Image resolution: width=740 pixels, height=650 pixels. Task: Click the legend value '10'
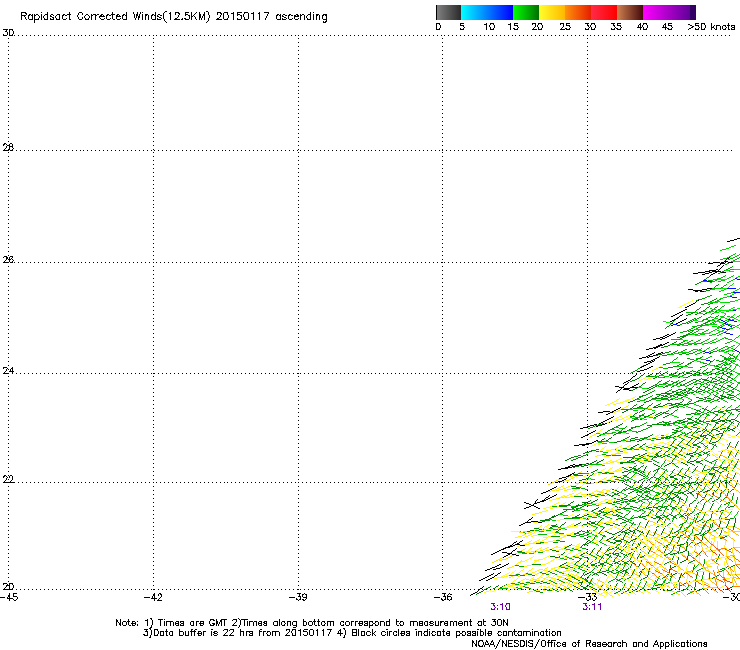point(489,27)
